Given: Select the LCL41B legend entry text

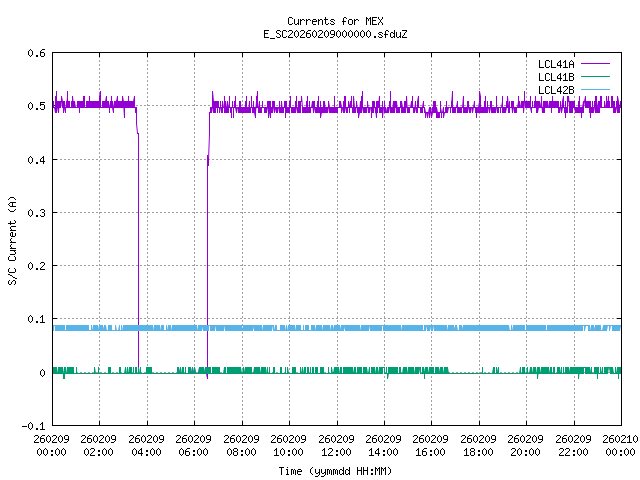Looking at the screenshot, I should (x=555, y=77).
